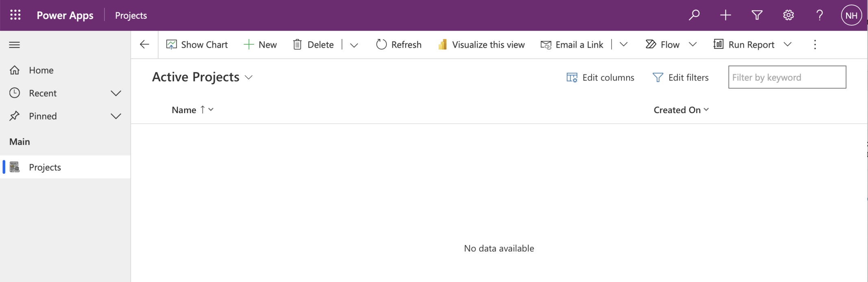Open the NH user account avatar
868x282 pixels.
click(851, 15)
